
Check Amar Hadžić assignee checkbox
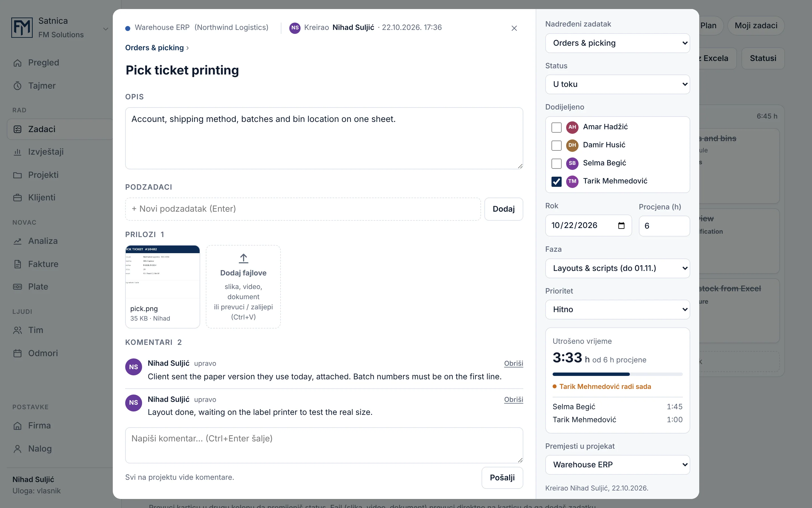[556, 127]
